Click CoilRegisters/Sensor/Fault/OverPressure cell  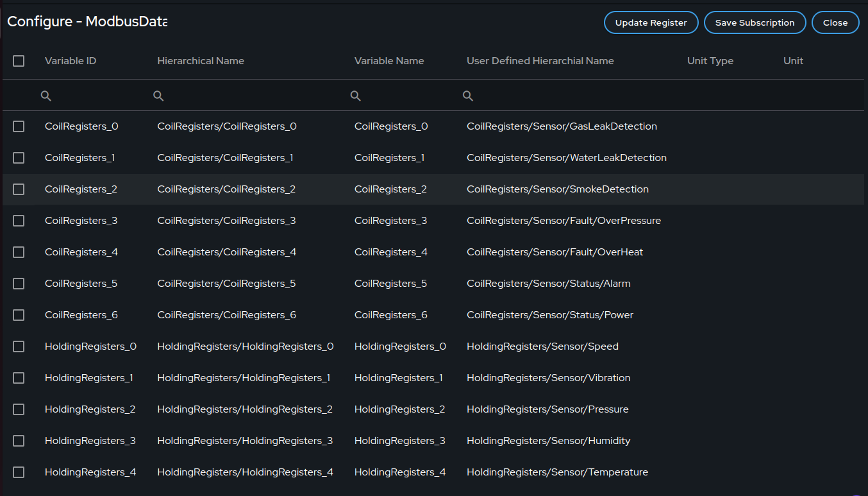point(563,221)
